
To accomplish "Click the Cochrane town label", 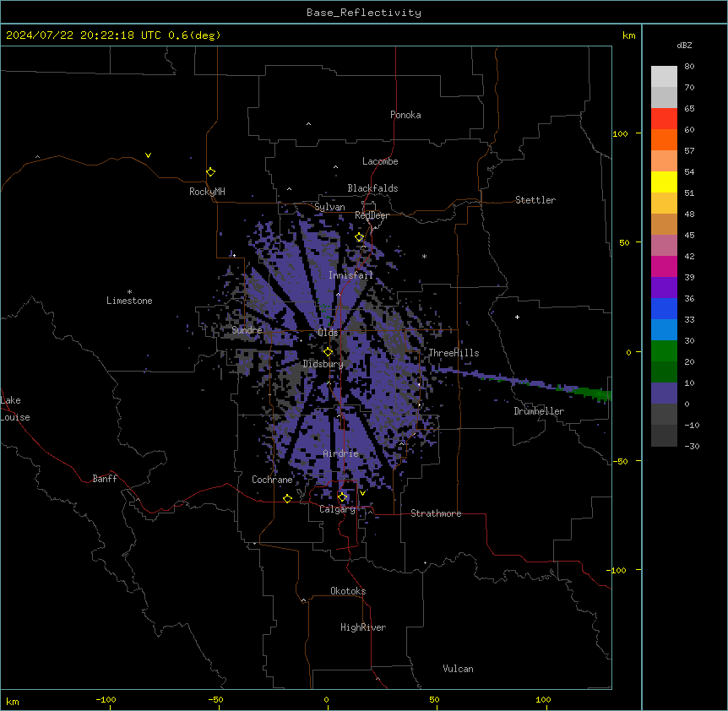I will [272, 480].
